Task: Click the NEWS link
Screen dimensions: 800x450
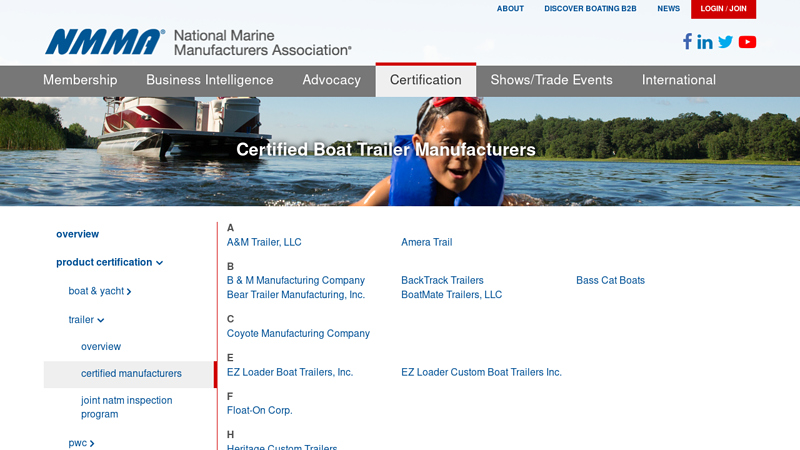Action: coord(668,9)
